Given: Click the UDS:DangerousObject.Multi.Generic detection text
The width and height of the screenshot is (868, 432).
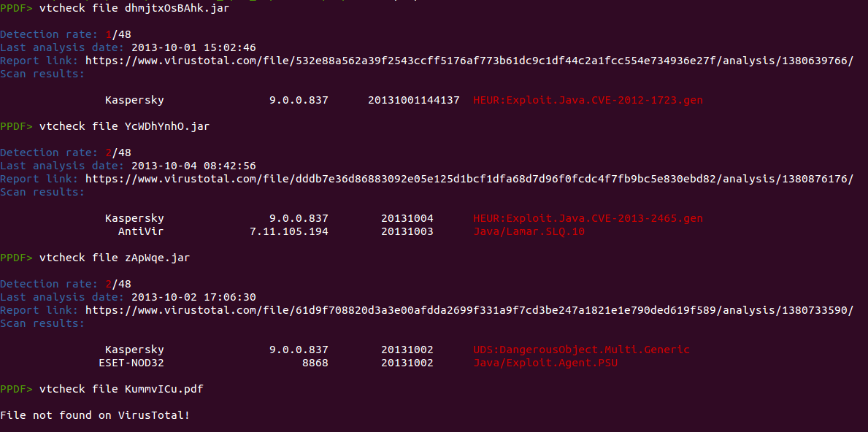Looking at the screenshot, I should [x=581, y=350].
